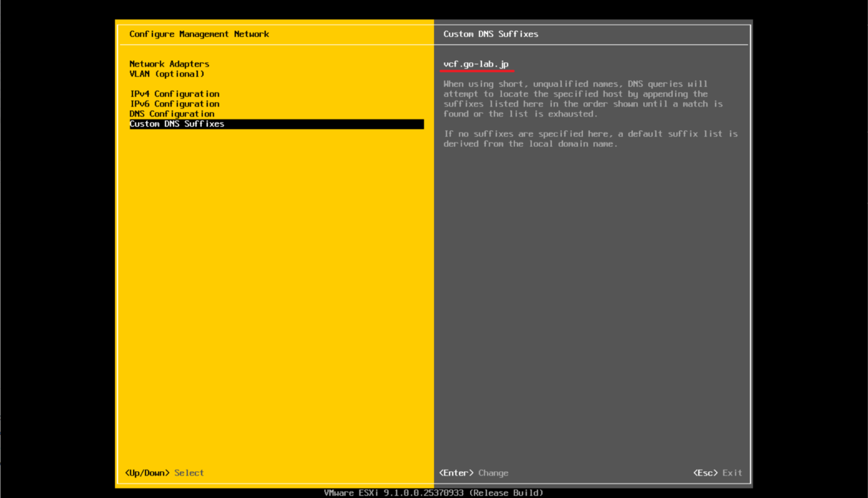This screenshot has width=868, height=498.
Task: Click the VMware ESXi 9.1.0 build text
Action: point(434,492)
